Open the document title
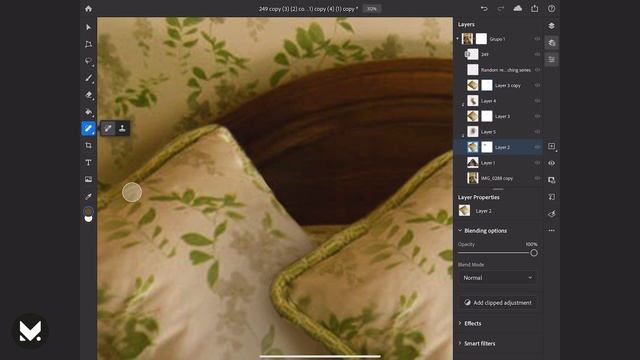The image size is (640, 360). [x=308, y=9]
